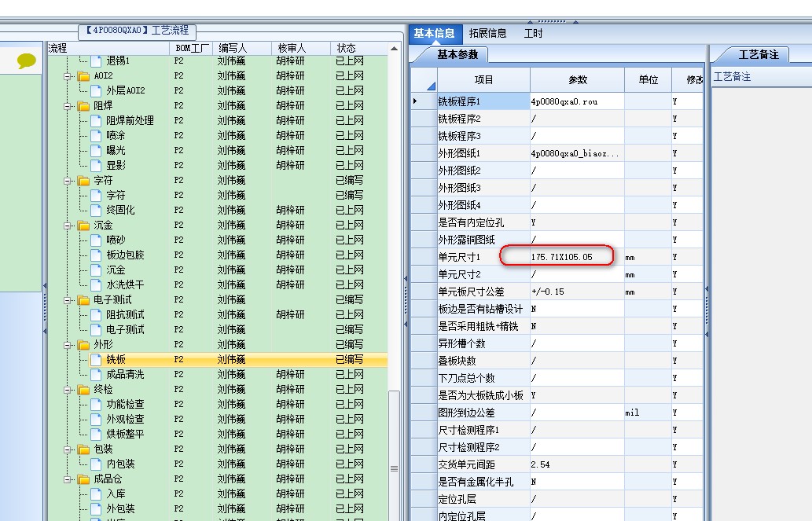Click the 参数 column header
Viewport: 812px width, 521px height.
coord(578,79)
